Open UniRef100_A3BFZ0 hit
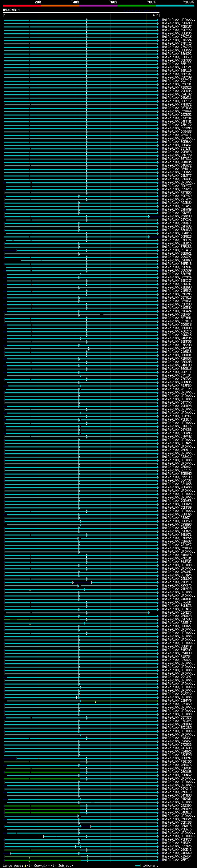Screen dimensions: 197x868 [177, 57]
